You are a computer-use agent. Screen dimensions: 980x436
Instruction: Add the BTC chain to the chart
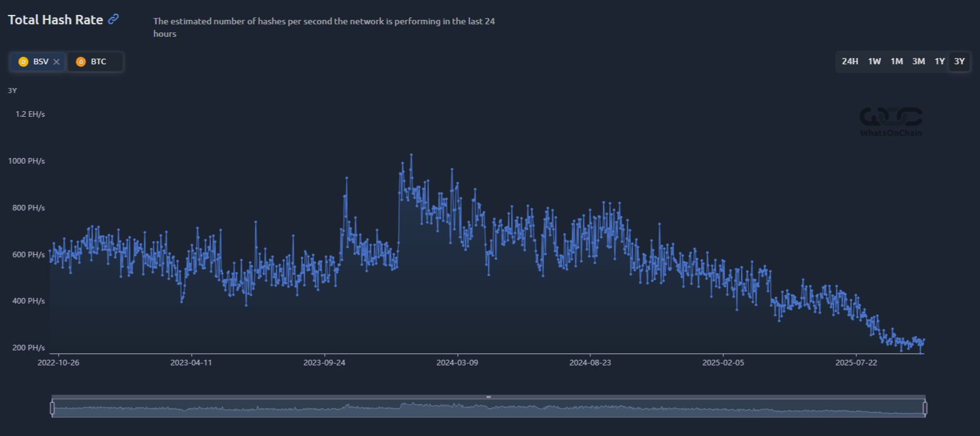pos(95,62)
